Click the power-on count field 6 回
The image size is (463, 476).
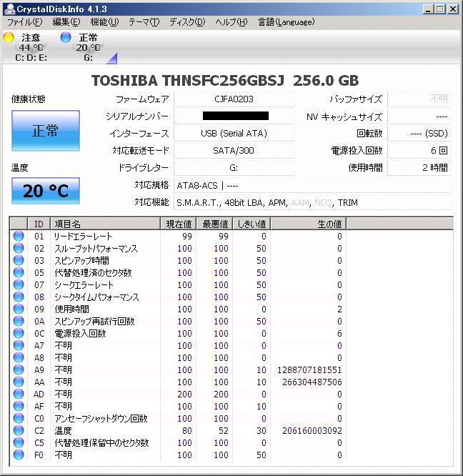419,151
